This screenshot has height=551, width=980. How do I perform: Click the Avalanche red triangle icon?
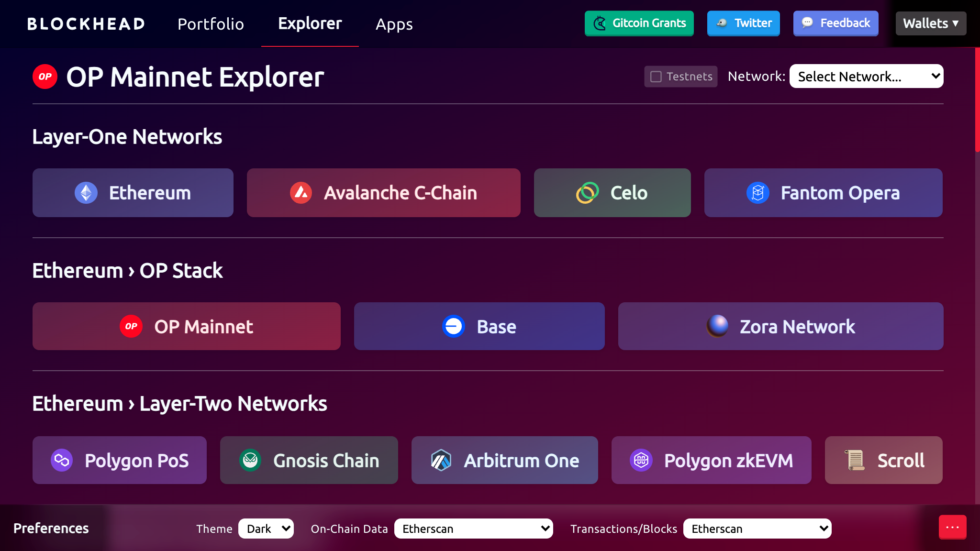[x=301, y=193]
